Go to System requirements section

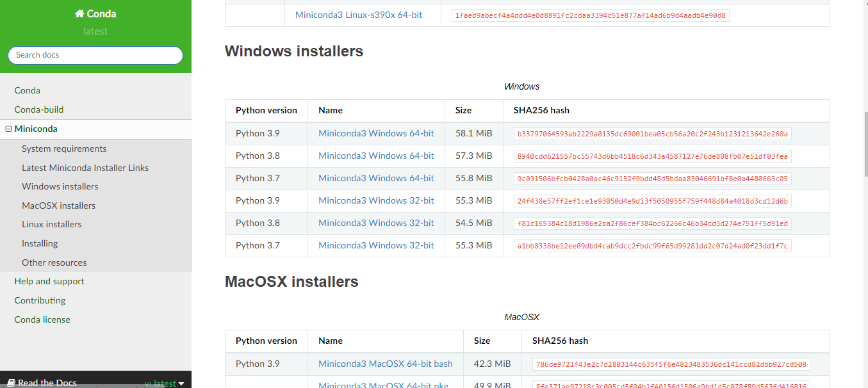[x=64, y=149]
